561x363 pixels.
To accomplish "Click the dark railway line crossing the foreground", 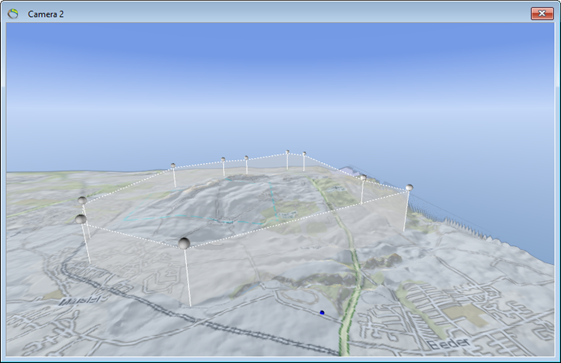I will [200, 319].
